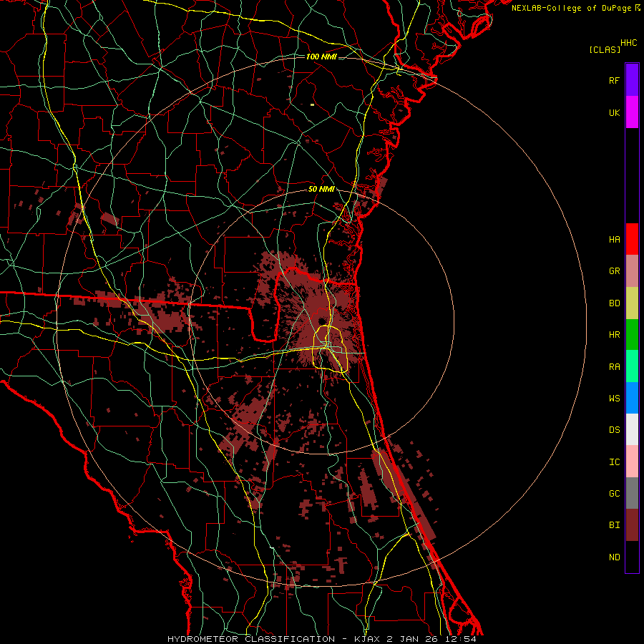Click the DS white legend block
Image resolution: width=644 pixels, height=644 pixels.
[x=632, y=429]
